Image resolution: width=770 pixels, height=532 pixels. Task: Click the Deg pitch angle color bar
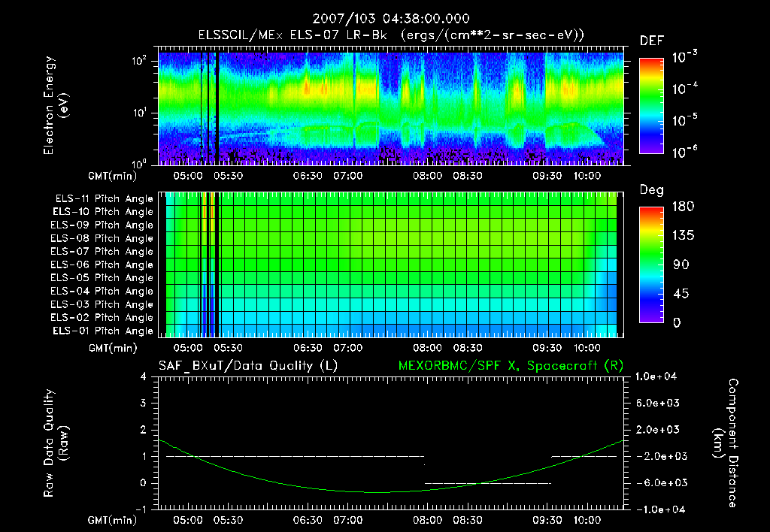pyautogui.click(x=651, y=265)
